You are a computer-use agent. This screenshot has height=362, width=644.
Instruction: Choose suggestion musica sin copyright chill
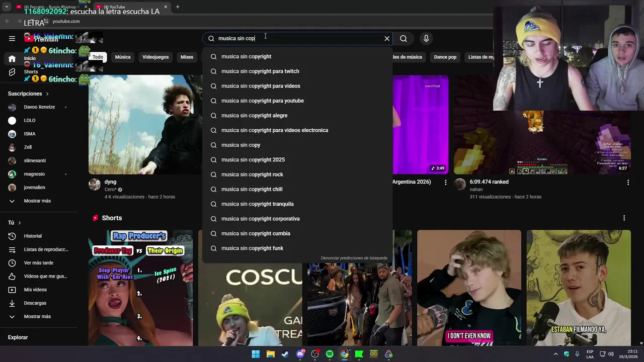click(297, 189)
